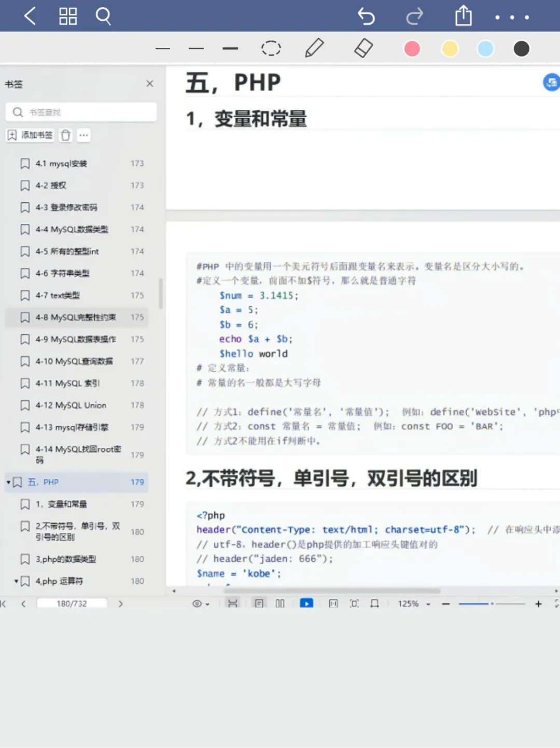Open the eye view-mode dropdown
This screenshot has width=560, height=748.
tap(200, 604)
